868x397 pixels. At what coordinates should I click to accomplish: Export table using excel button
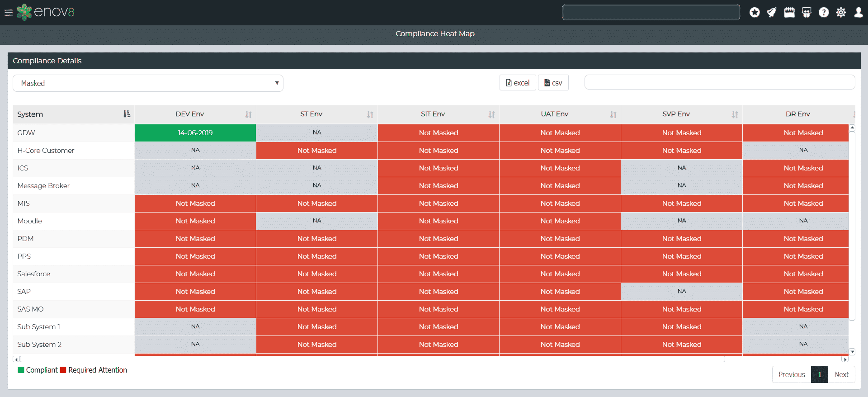coord(518,83)
